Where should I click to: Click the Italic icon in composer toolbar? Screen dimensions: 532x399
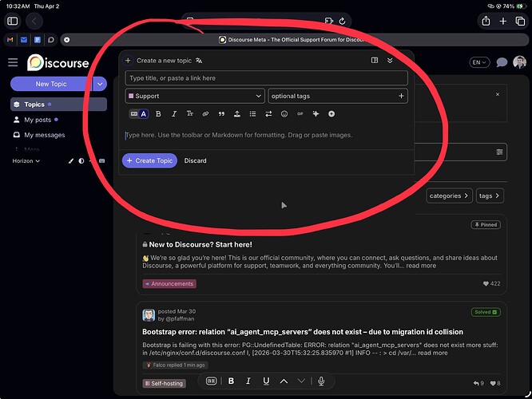click(173, 114)
